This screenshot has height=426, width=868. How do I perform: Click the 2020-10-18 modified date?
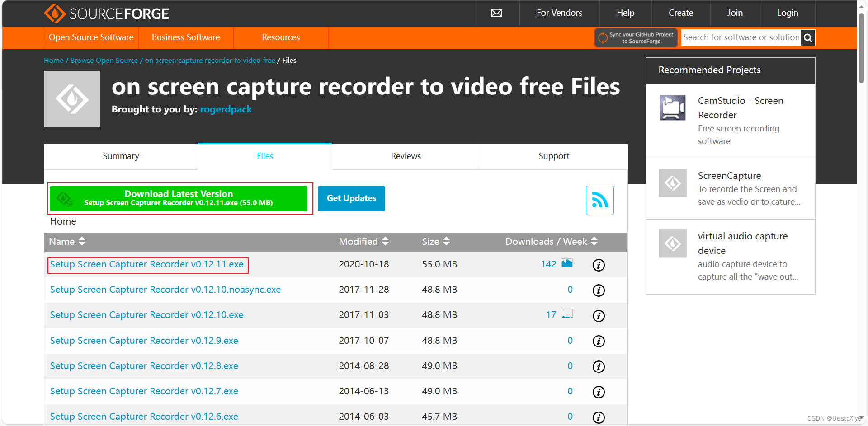click(x=364, y=264)
